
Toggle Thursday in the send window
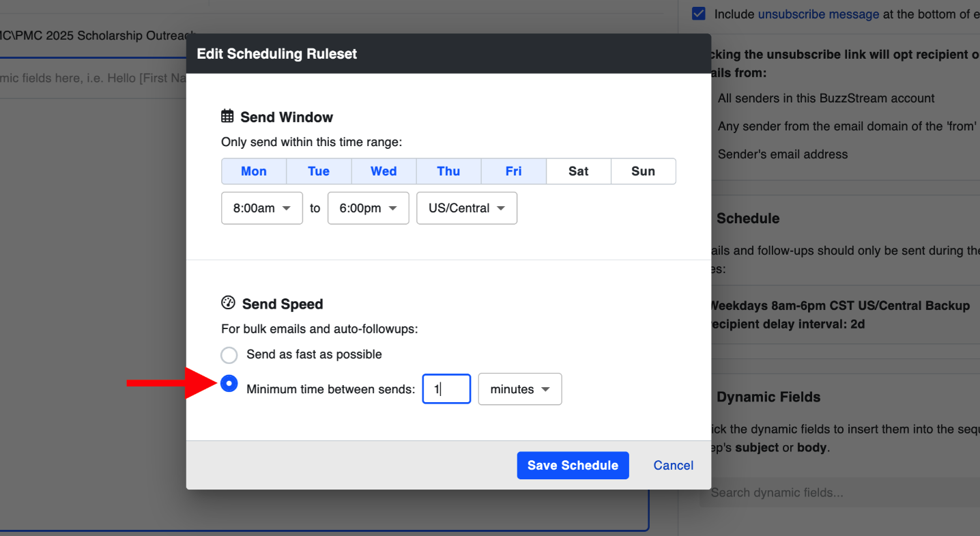point(448,171)
